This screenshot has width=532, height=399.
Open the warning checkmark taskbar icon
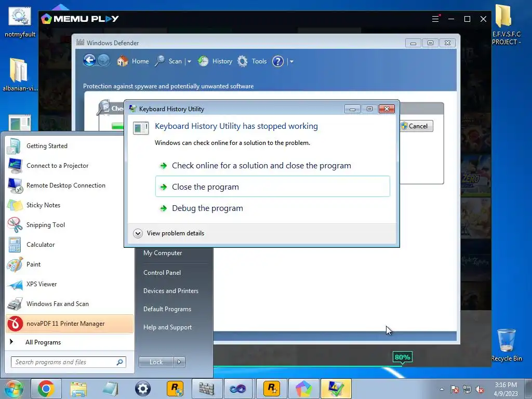336,389
